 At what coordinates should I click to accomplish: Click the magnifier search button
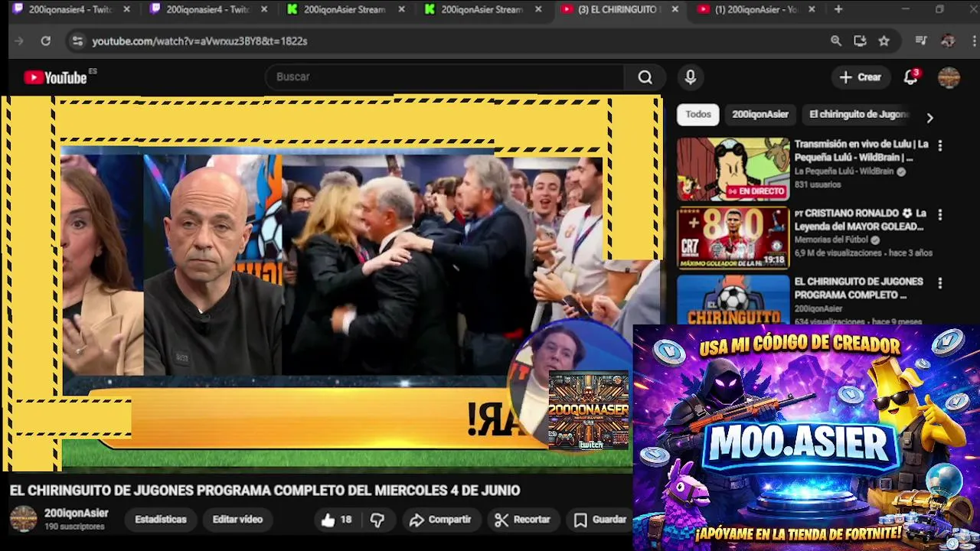coord(645,77)
